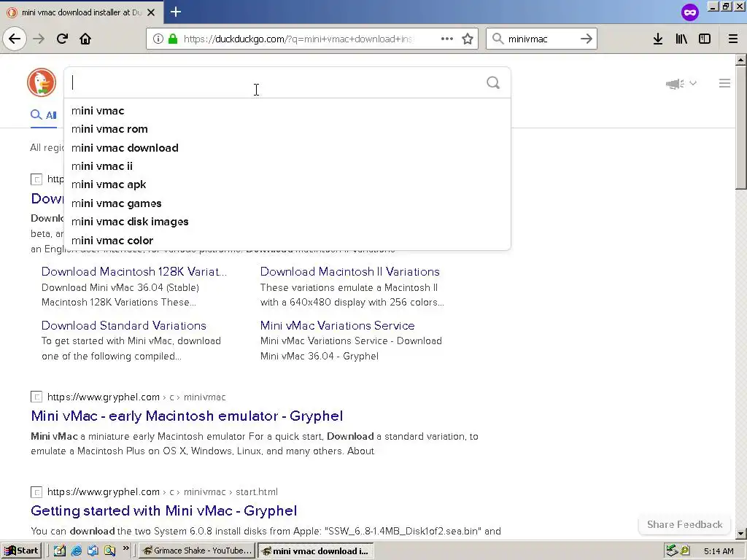Choose suggestion 'mini vmac apk'

pos(287,184)
